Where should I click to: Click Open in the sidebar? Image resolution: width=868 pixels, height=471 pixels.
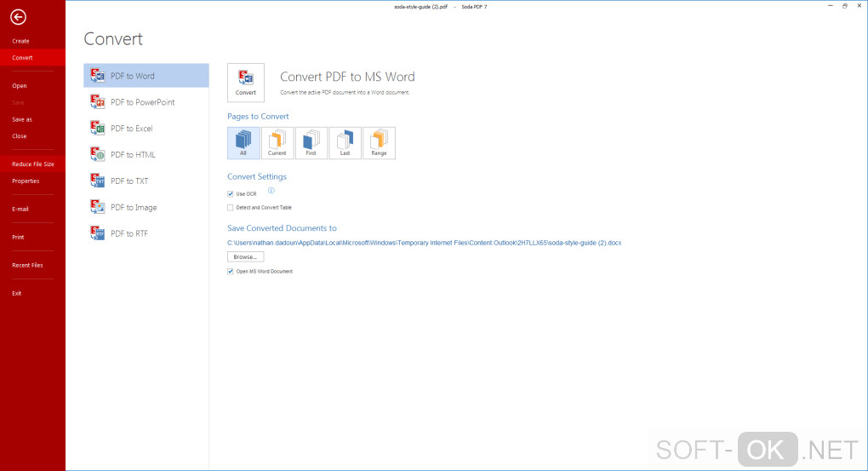(x=20, y=86)
